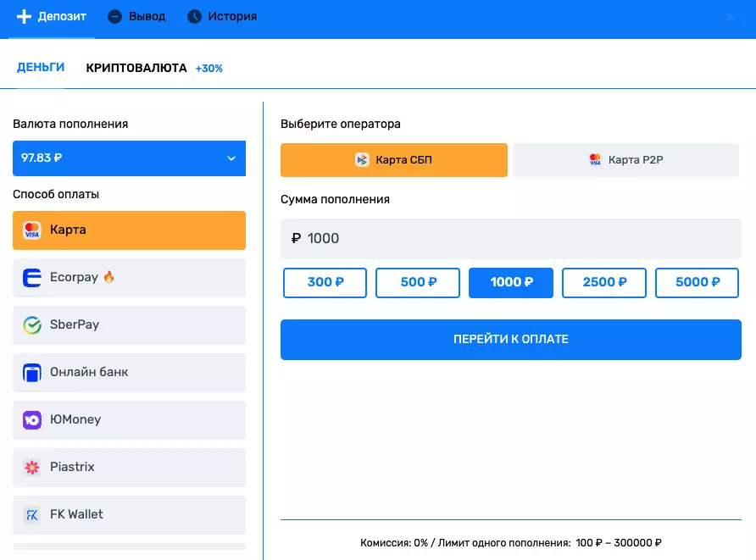The width and height of the screenshot is (756, 560).
Task: Choose the 300 ₽ quick amount
Action: click(325, 283)
